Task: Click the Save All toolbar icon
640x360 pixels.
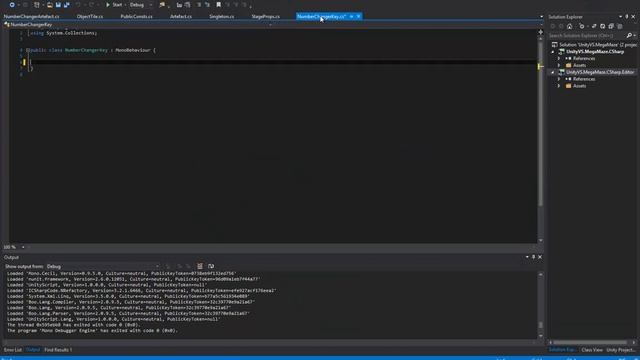Action: [67, 5]
